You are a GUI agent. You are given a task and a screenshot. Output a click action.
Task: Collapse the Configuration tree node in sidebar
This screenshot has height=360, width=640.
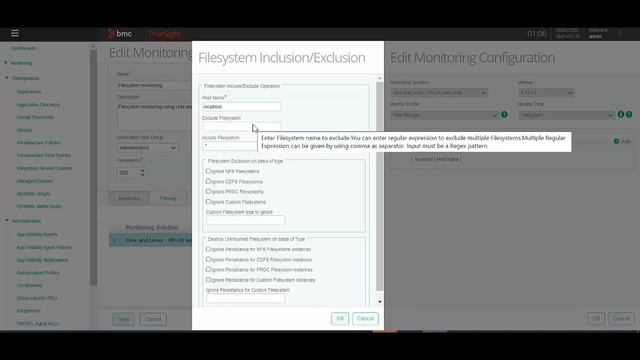[x=7, y=78]
